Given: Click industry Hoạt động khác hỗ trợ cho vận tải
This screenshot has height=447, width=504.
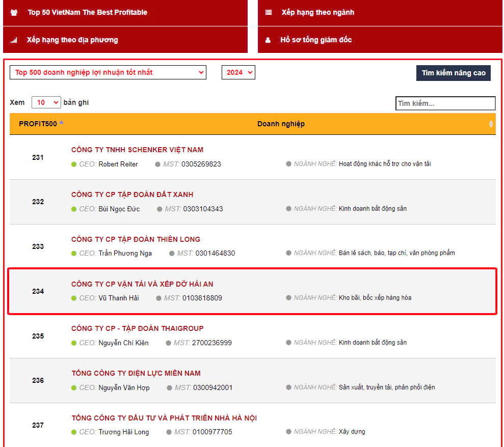Looking at the screenshot, I should 385,164.
